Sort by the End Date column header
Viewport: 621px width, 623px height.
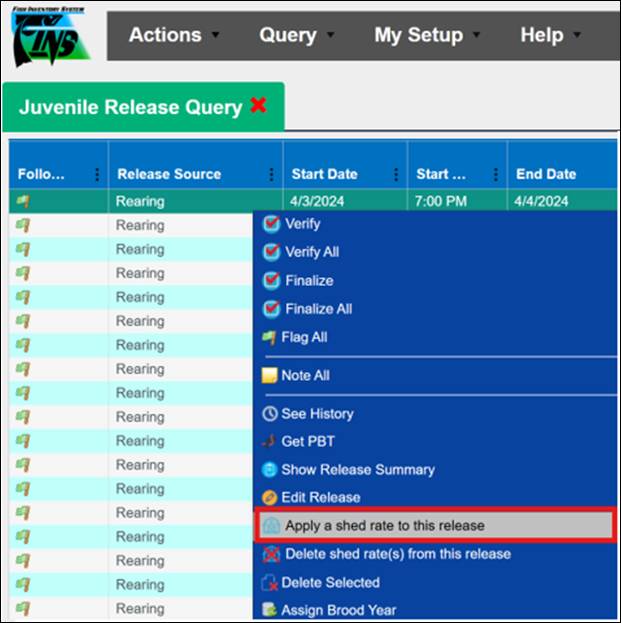tap(546, 174)
